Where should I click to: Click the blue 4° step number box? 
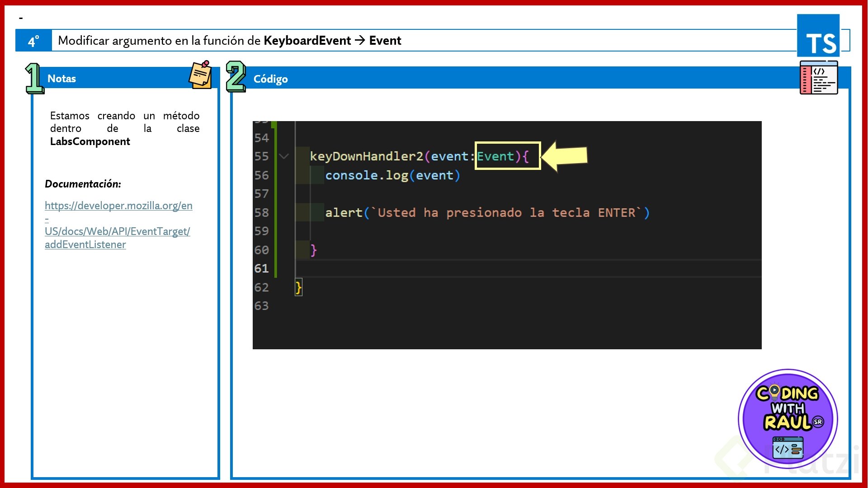click(33, 41)
